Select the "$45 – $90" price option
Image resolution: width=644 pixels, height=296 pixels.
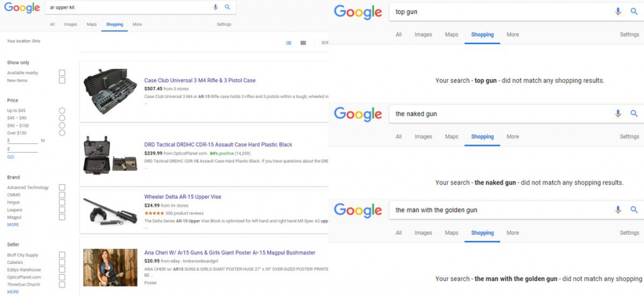pos(62,118)
